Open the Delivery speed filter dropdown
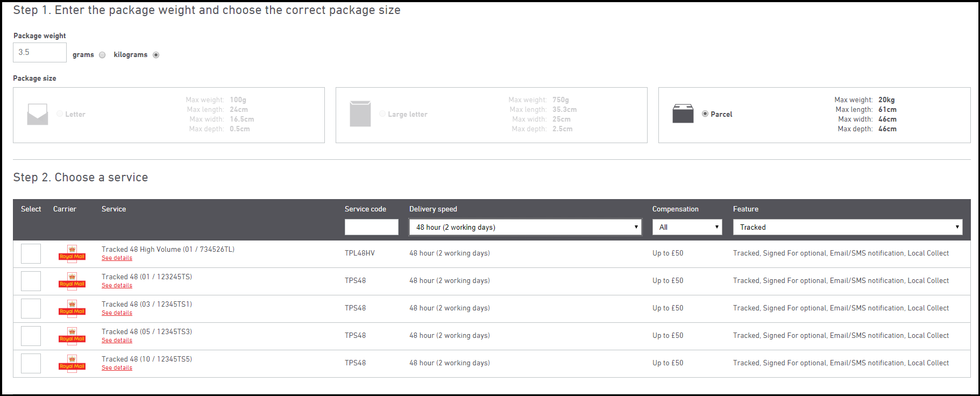The image size is (980, 396). [525, 227]
